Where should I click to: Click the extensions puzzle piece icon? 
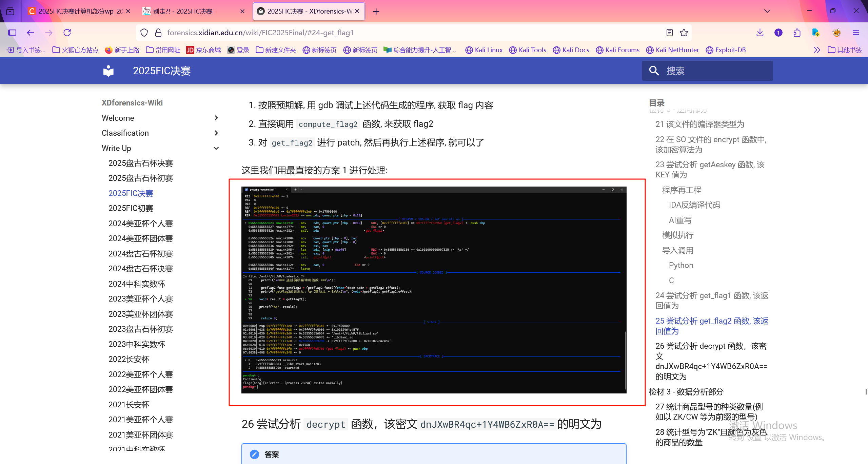pyautogui.click(x=797, y=33)
